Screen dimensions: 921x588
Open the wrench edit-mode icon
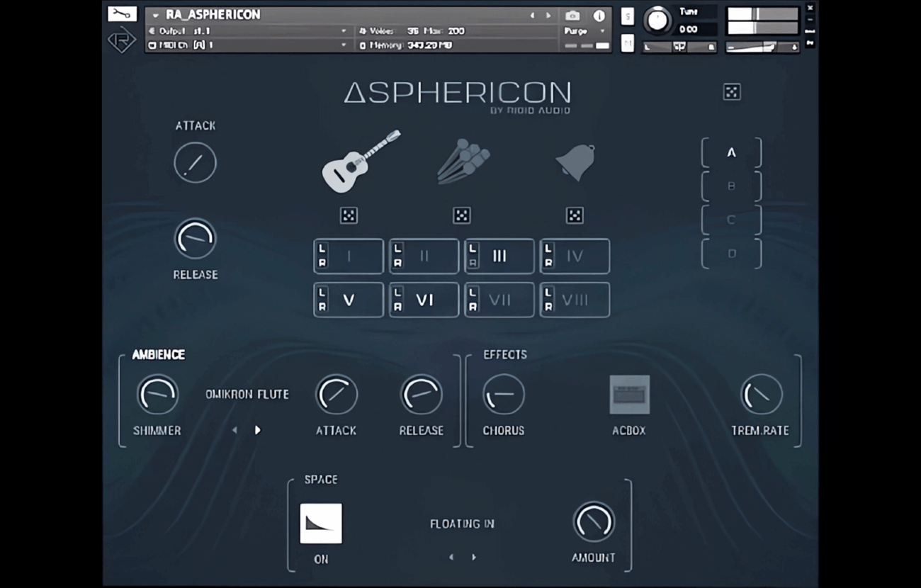click(122, 13)
